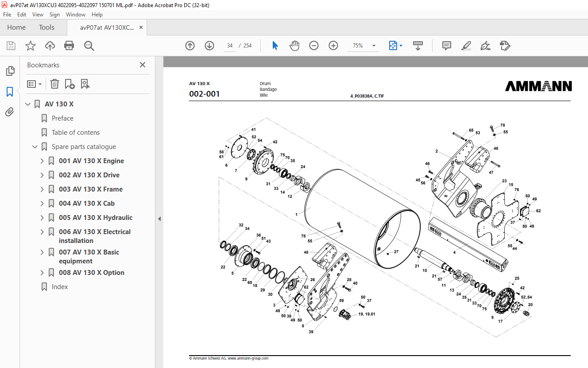This screenshot has height=368, width=588.
Task: Expand the 003 AV 130 X Frame bookmark
Action: click(x=42, y=189)
